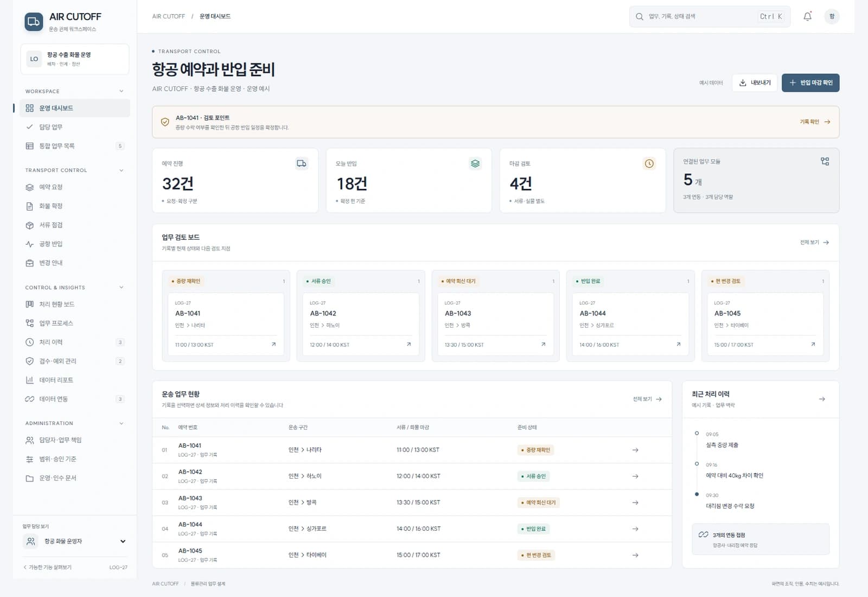Open the notification bell
Screen dimensions: 868x597
[x=807, y=16]
